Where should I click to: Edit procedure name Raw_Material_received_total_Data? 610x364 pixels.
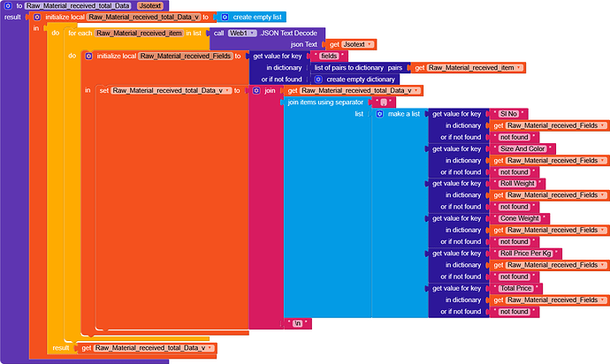pyautogui.click(x=78, y=6)
